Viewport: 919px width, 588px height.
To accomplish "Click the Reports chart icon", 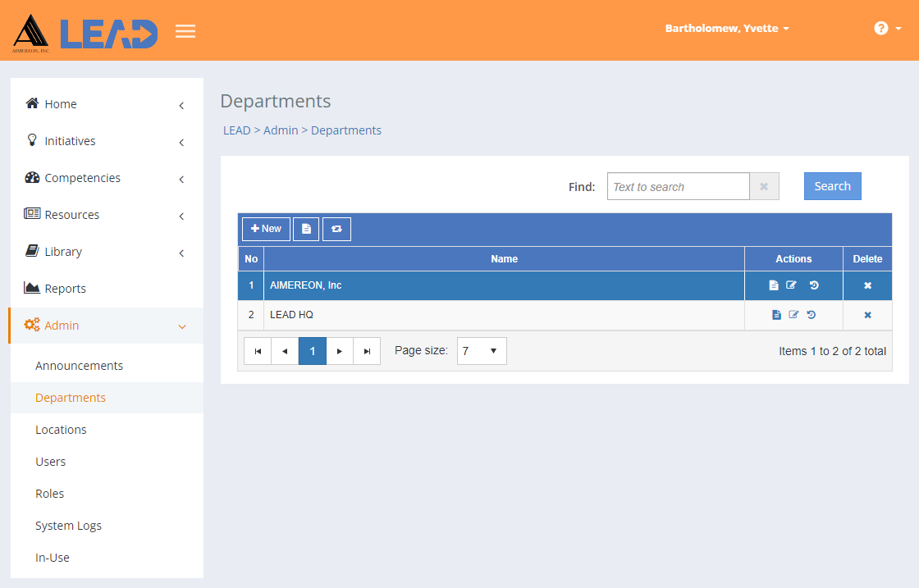I will pyautogui.click(x=32, y=288).
